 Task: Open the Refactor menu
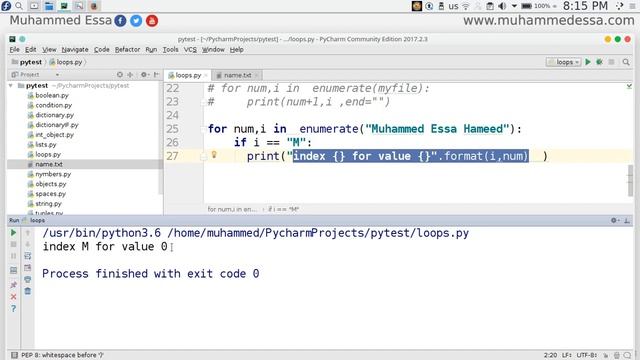pos(127,49)
